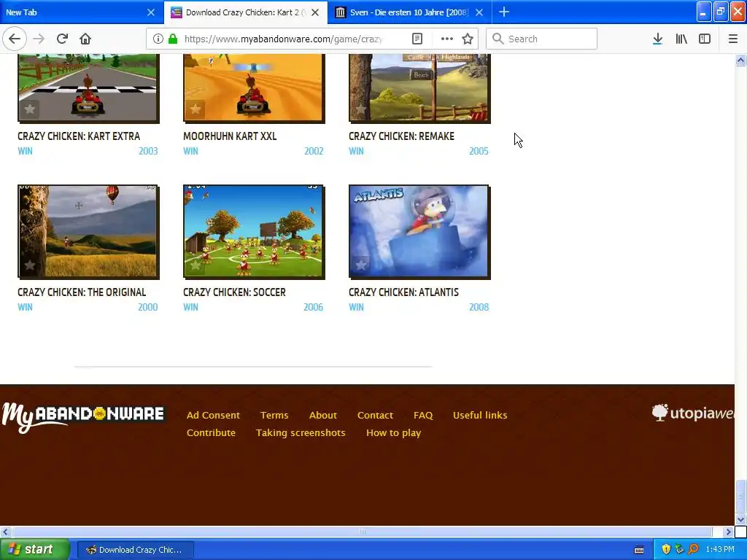This screenshot has width=747, height=560.
Task: Open Crazy Chicken: Remake title link
Action: tap(401, 136)
